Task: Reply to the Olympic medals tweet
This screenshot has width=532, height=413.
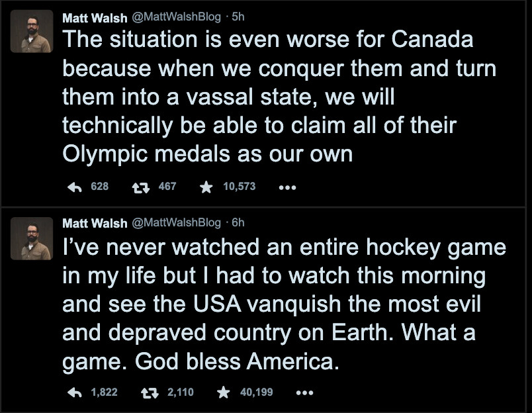Action: [75, 187]
